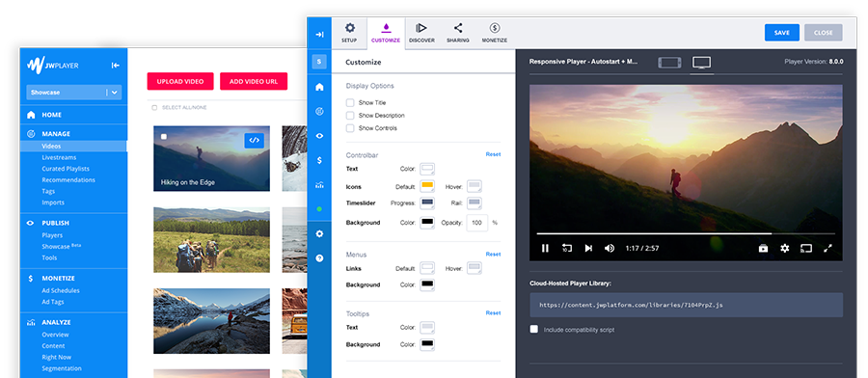Pick the Timeslider Progress color swatch
The image size is (868, 378).
pos(427,203)
